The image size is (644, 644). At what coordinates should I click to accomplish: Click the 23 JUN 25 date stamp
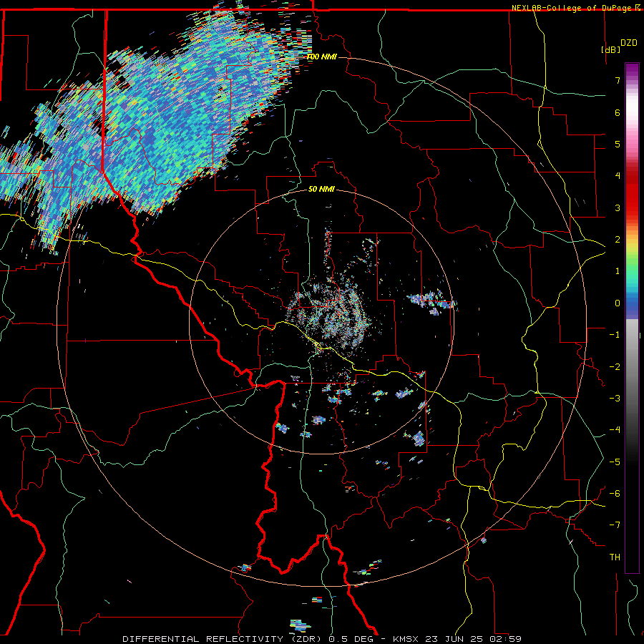[x=456, y=639]
